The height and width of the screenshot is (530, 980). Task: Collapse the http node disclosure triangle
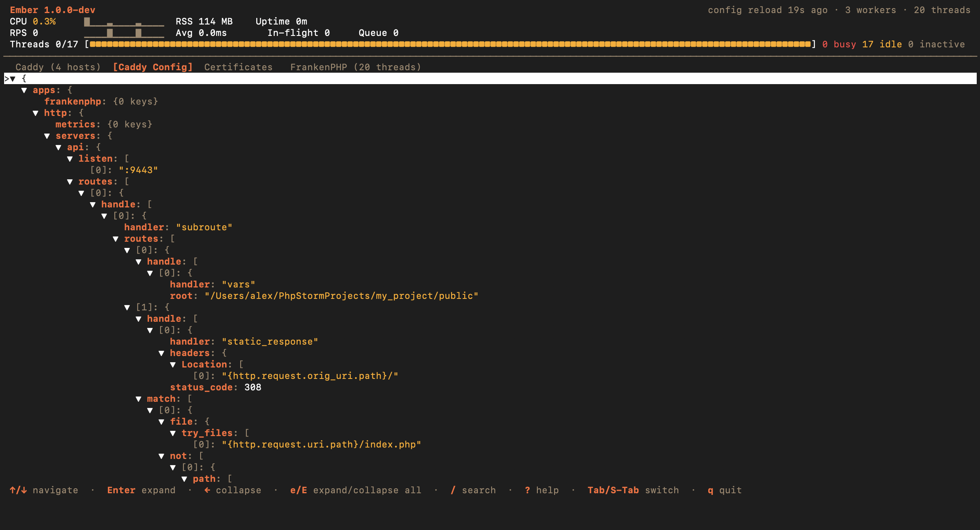pyautogui.click(x=36, y=113)
